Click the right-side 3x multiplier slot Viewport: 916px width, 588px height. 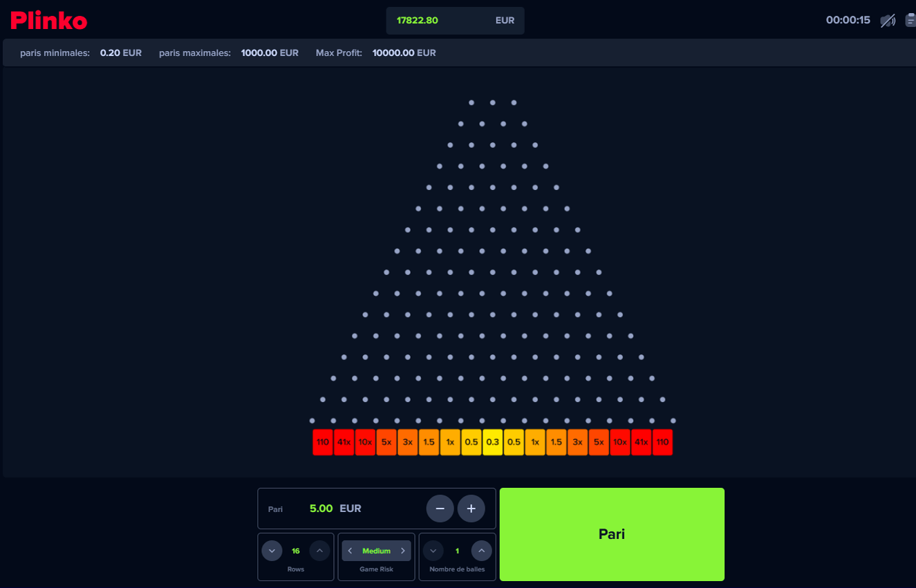click(578, 442)
